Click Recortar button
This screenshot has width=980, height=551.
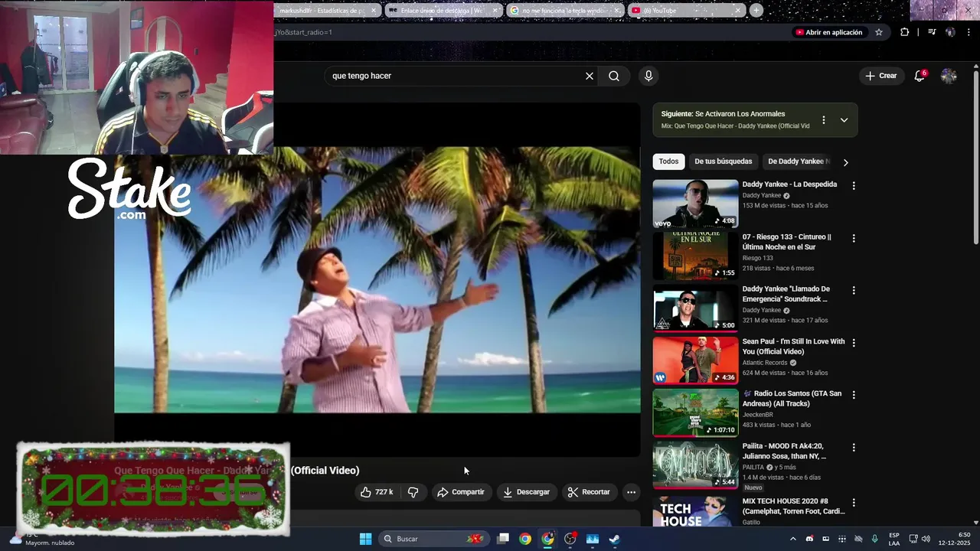click(x=589, y=492)
